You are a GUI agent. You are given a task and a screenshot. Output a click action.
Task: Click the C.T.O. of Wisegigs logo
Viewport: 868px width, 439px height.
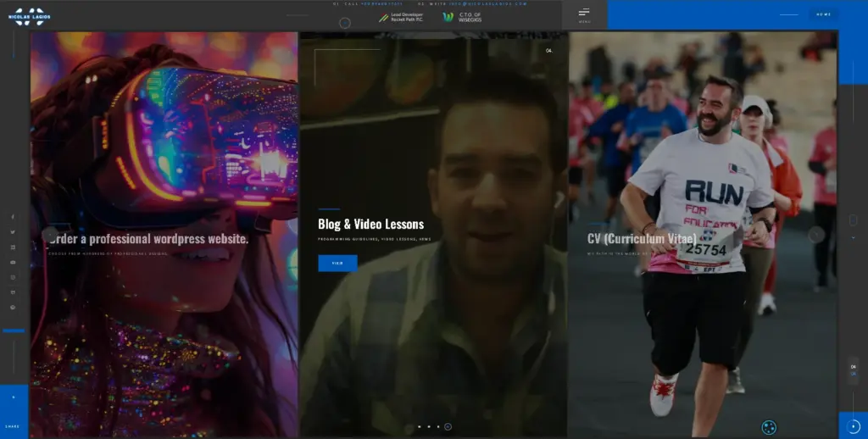[463, 17]
